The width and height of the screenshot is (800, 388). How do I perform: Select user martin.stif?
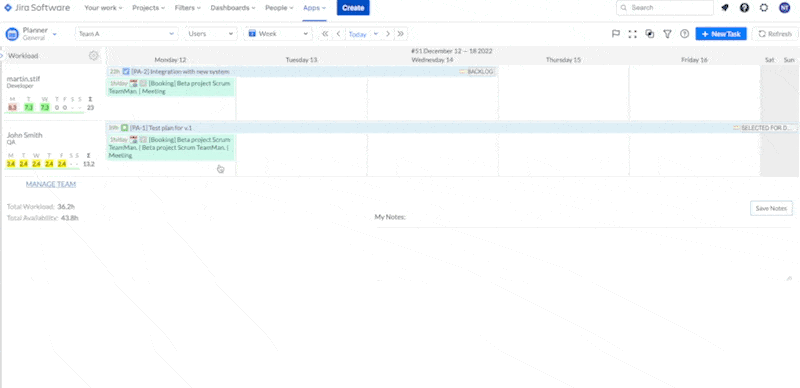tap(23, 79)
